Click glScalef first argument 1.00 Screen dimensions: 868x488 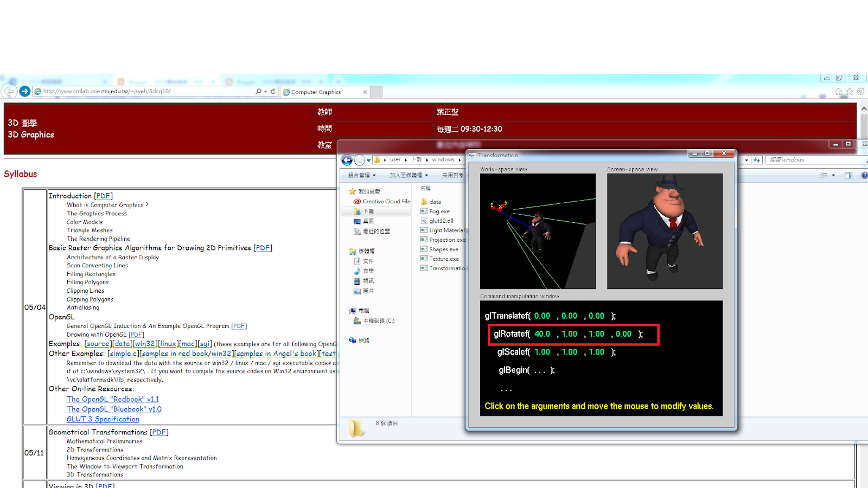[542, 352]
